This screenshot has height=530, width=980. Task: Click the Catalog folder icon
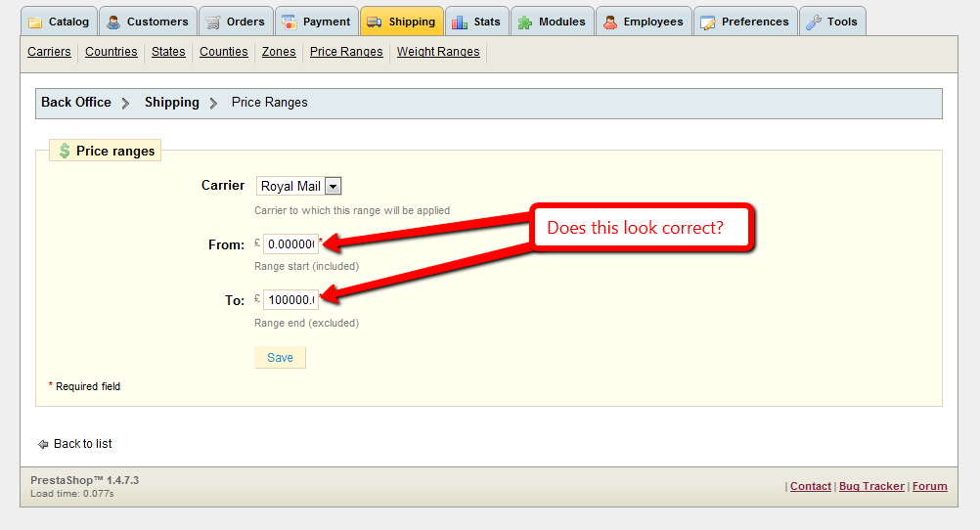point(35,22)
